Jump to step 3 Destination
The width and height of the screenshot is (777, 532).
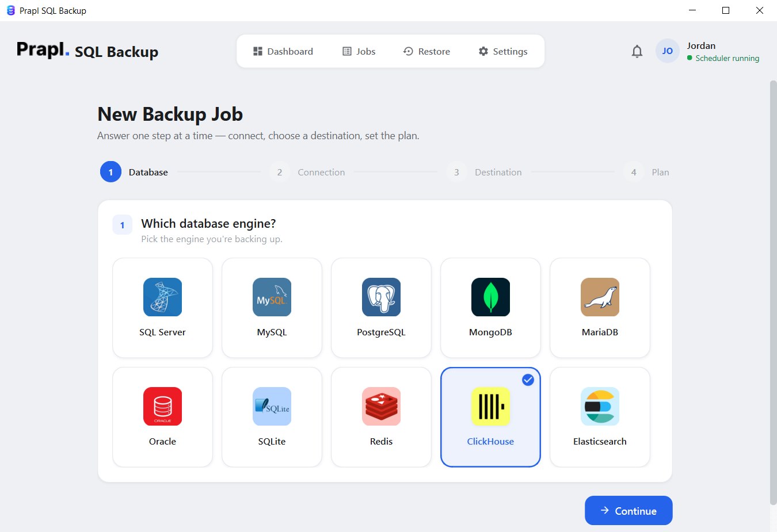484,172
